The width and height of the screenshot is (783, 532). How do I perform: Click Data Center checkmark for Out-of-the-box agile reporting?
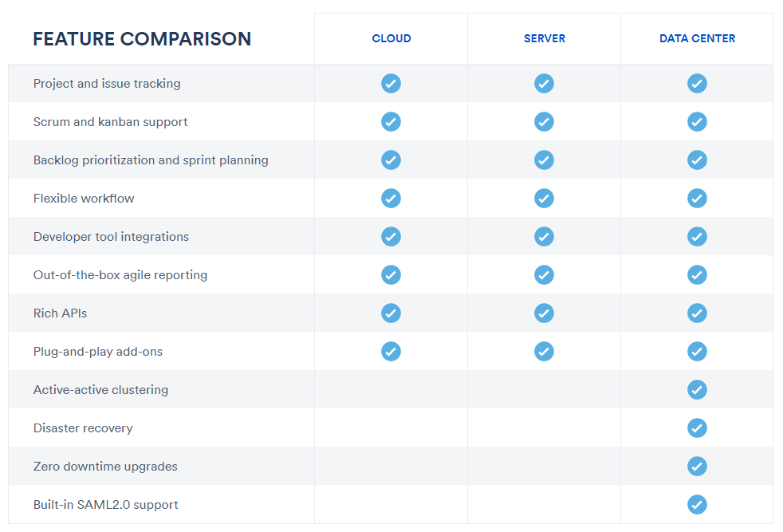pos(697,274)
